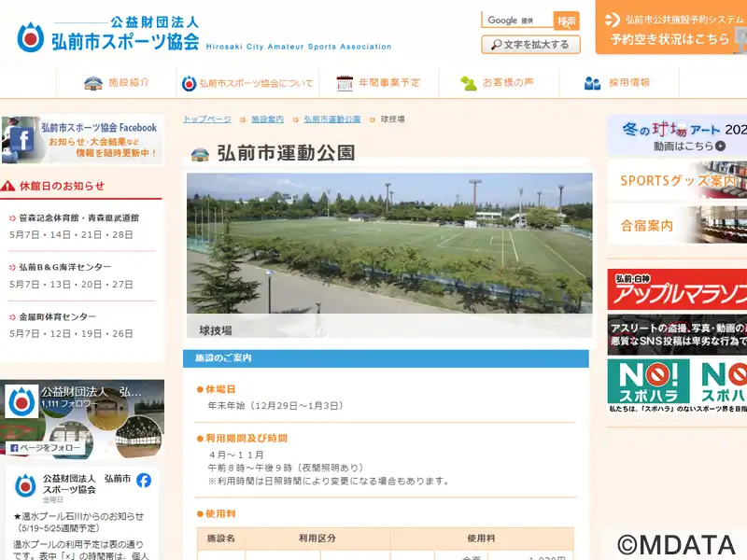Go to 弘前市運動公園 breadcrumb link
Viewport: 747px width, 560px height.
pos(332,119)
